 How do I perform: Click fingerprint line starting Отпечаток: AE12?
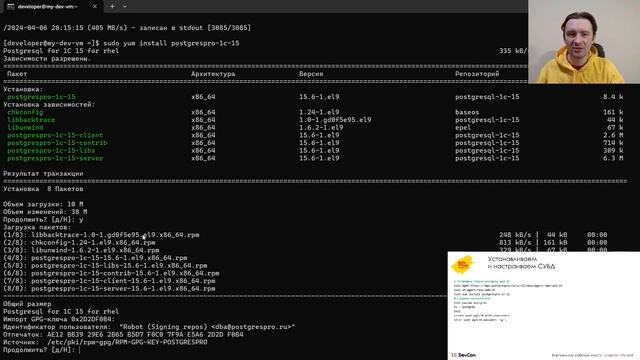click(x=123, y=335)
